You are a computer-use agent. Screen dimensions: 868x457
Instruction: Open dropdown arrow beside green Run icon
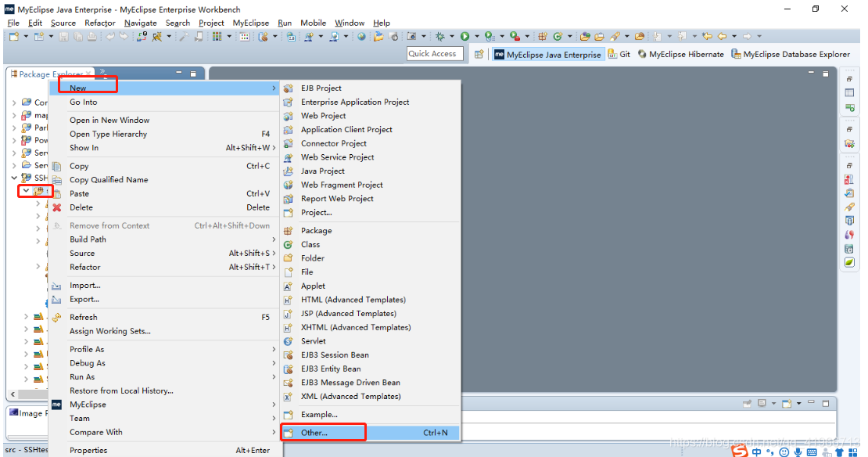(477, 37)
